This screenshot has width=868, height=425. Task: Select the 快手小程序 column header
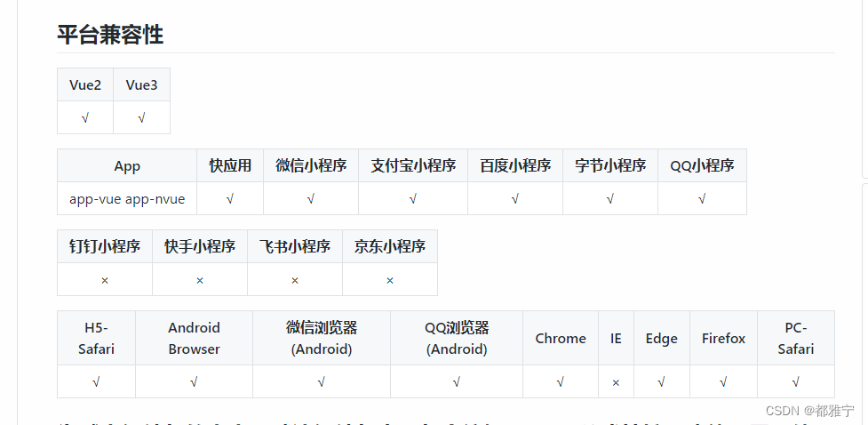click(200, 246)
